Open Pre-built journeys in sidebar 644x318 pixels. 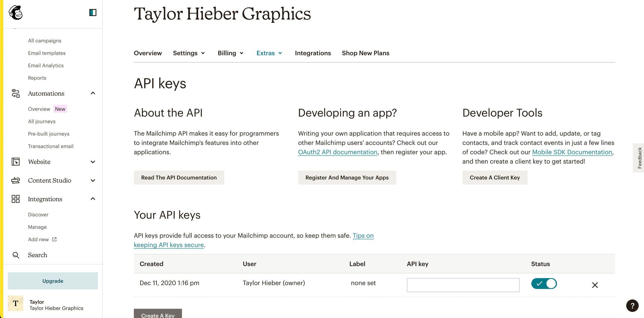49,134
